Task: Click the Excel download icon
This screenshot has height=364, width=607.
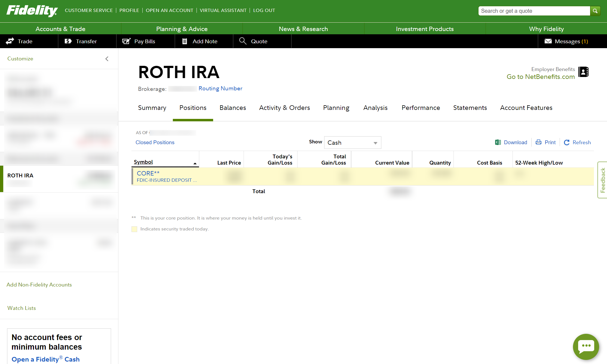Action: [498, 142]
